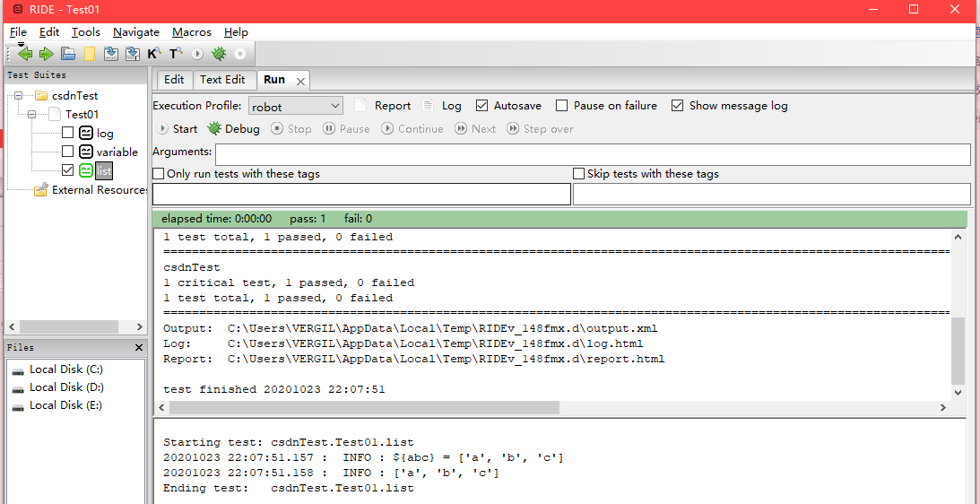Open the toolbar overflow arrow above Go Back
The height and width of the screenshot is (504, 980).
coord(21,45)
